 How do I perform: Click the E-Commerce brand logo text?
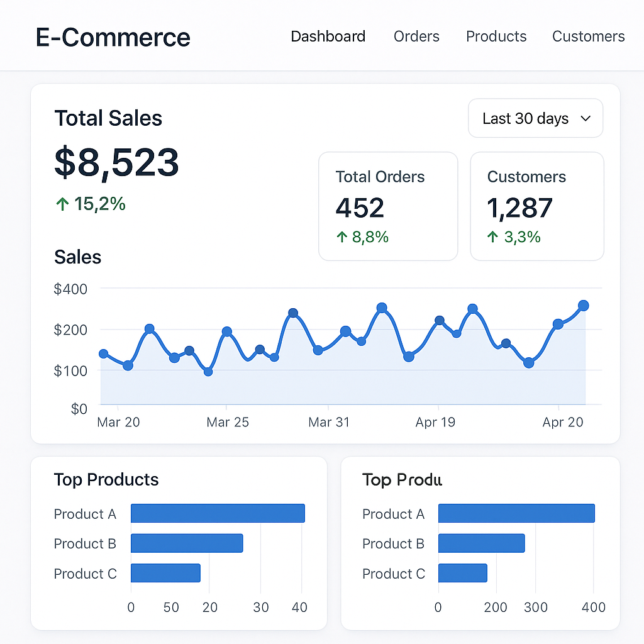pyautogui.click(x=113, y=38)
